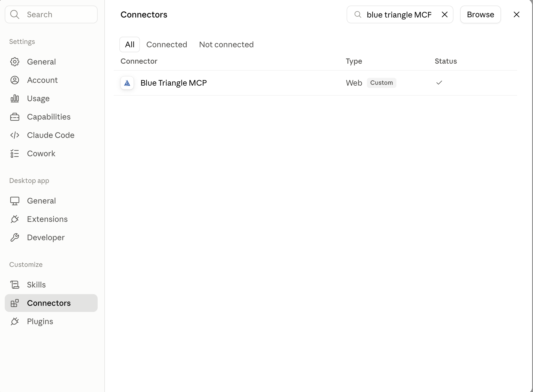This screenshot has height=392, width=533.
Task: Click the Desktop app General monitor icon
Action: pos(15,201)
